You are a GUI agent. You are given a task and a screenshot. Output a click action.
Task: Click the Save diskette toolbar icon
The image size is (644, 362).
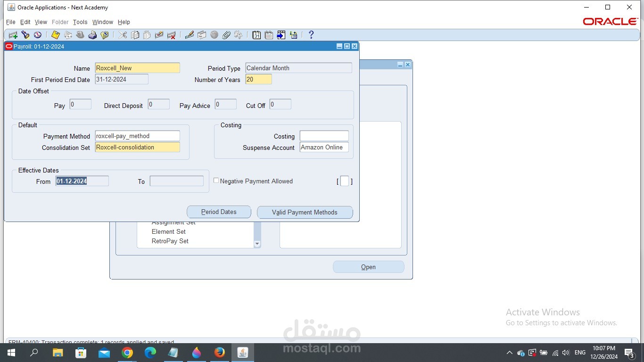click(56, 35)
